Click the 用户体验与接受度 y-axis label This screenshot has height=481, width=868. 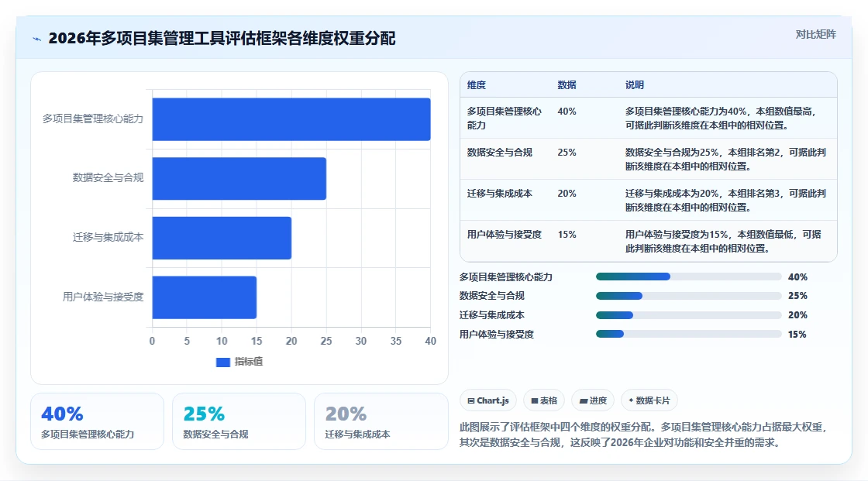click(x=103, y=297)
